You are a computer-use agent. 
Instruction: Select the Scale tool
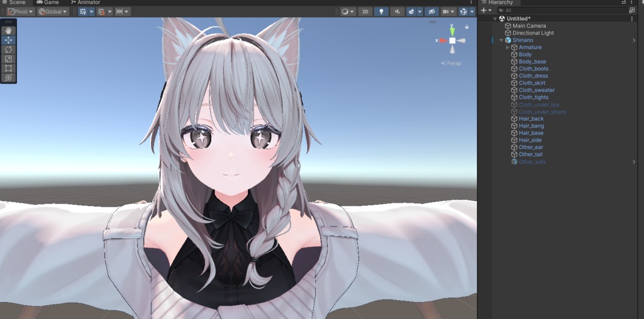point(8,59)
